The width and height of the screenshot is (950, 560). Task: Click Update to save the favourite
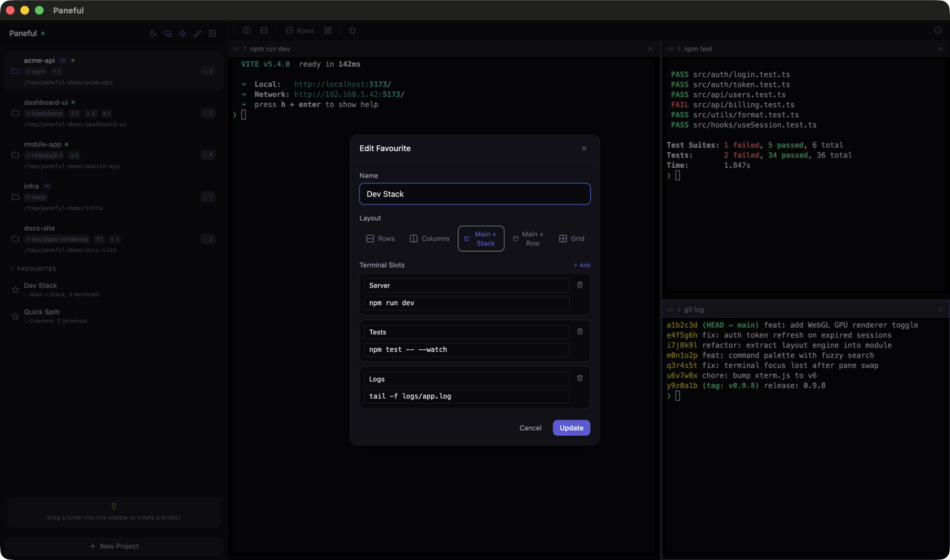(x=571, y=428)
